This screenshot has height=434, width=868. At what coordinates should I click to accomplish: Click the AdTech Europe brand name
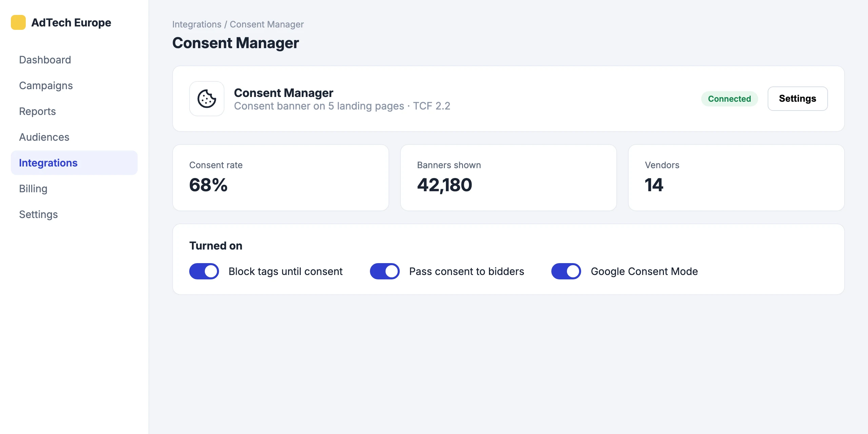pyautogui.click(x=71, y=22)
